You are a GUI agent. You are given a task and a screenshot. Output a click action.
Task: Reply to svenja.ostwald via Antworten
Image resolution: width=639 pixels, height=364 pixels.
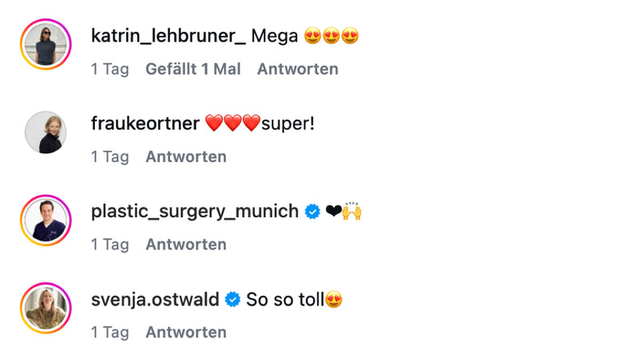(186, 332)
